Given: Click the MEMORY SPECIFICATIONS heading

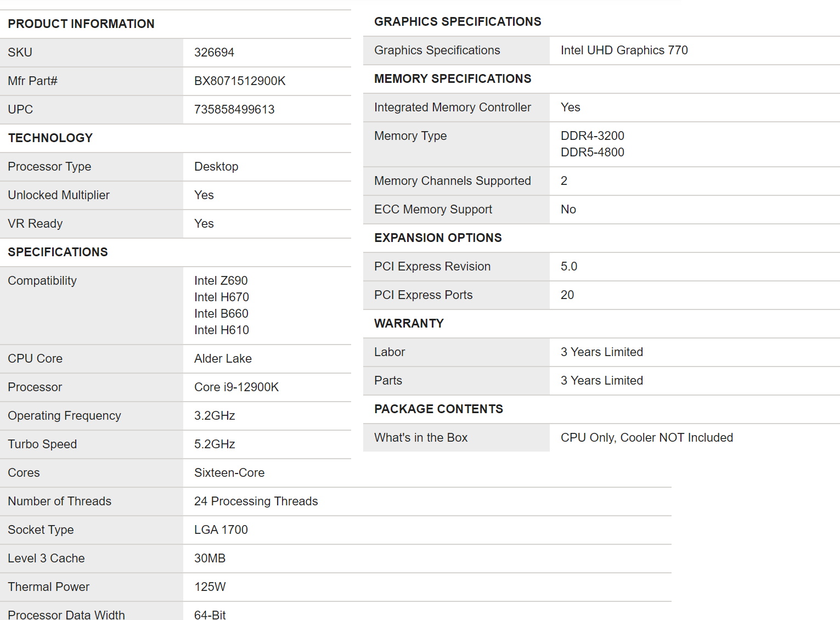Looking at the screenshot, I should click(x=452, y=79).
